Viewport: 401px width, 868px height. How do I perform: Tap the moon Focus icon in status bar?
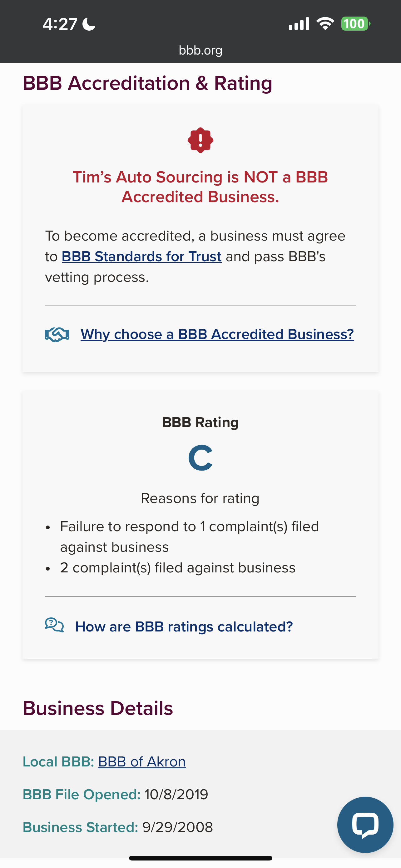click(x=89, y=24)
